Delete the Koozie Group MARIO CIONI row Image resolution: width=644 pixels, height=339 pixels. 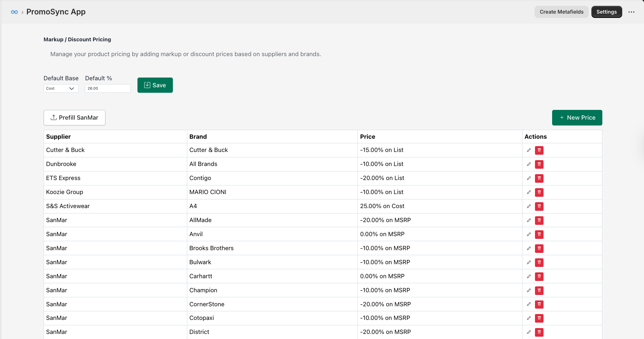point(539,192)
